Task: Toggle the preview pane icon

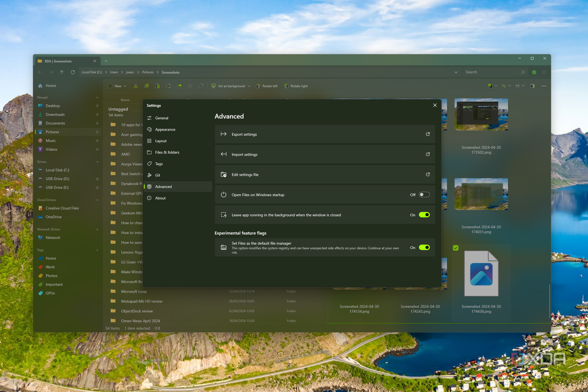Action: (532, 86)
